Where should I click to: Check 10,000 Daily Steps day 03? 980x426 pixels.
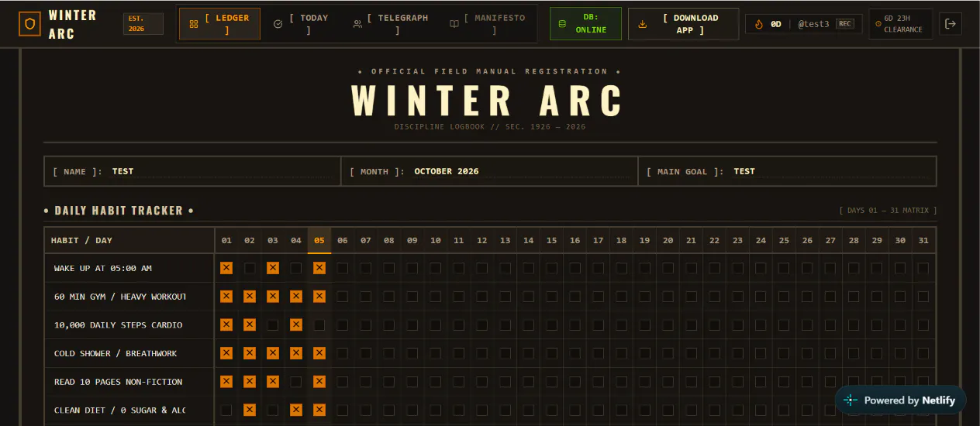pyautogui.click(x=273, y=325)
